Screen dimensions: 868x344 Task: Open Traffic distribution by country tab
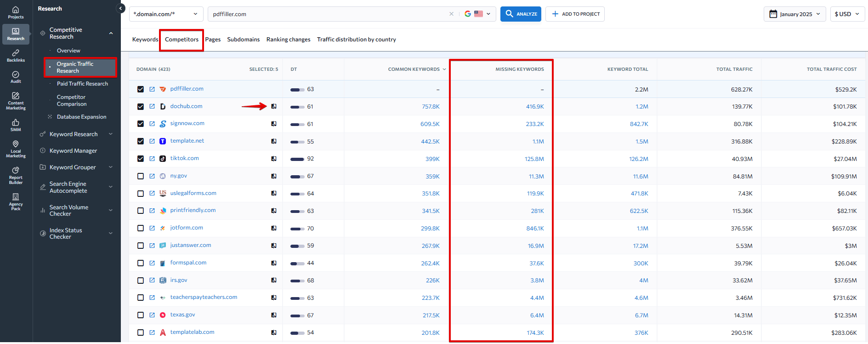tap(357, 40)
